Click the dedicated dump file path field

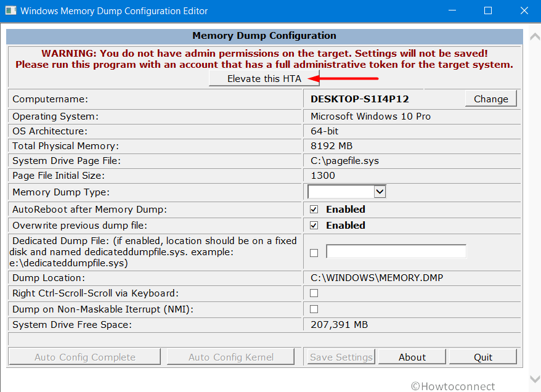coord(396,251)
